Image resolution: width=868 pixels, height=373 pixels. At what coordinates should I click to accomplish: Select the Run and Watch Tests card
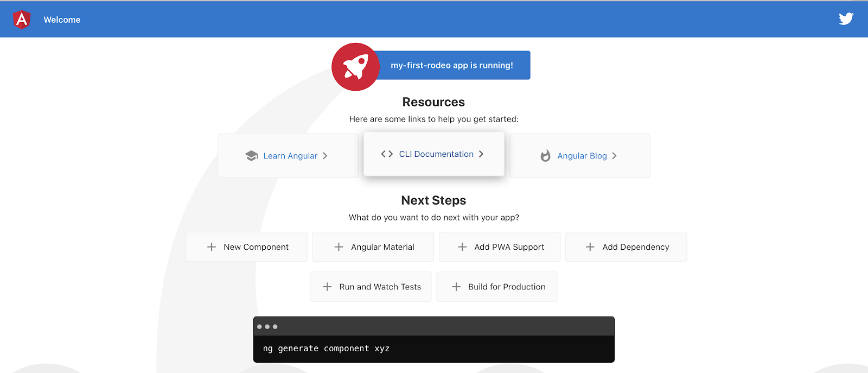point(371,287)
